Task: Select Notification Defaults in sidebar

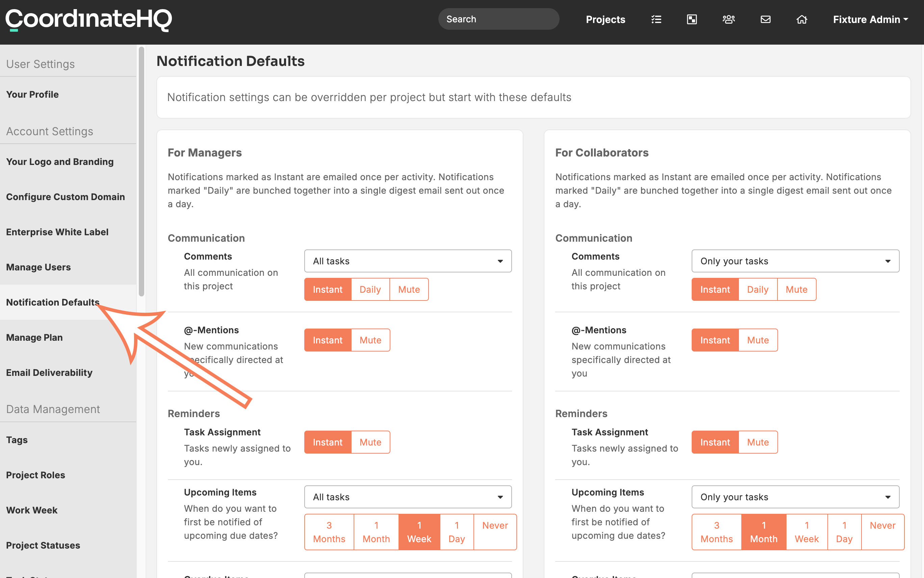Action: coord(68,303)
